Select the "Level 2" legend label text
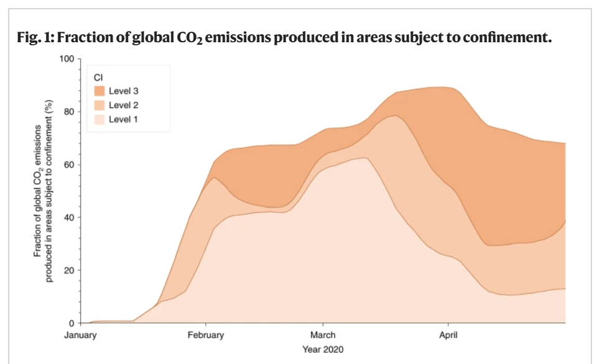 (x=123, y=105)
